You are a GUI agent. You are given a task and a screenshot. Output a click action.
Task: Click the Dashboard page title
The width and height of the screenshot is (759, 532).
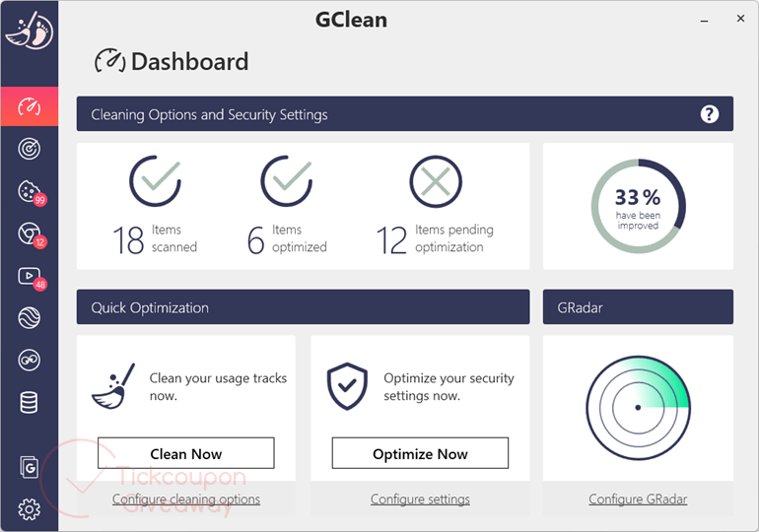point(189,61)
